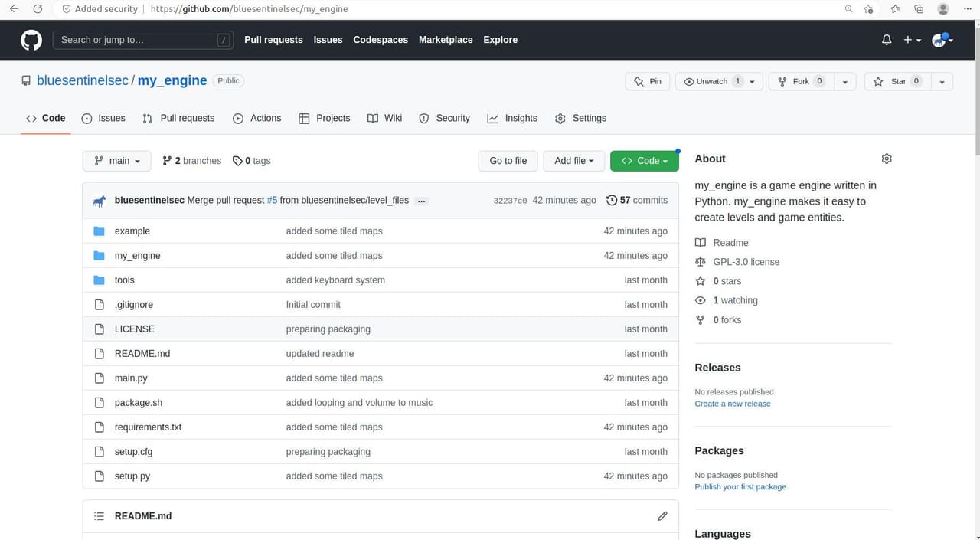Image resolution: width=980 pixels, height=540 pixels.
Task: Click the commit author avatar icon
Action: click(x=100, y=201)
